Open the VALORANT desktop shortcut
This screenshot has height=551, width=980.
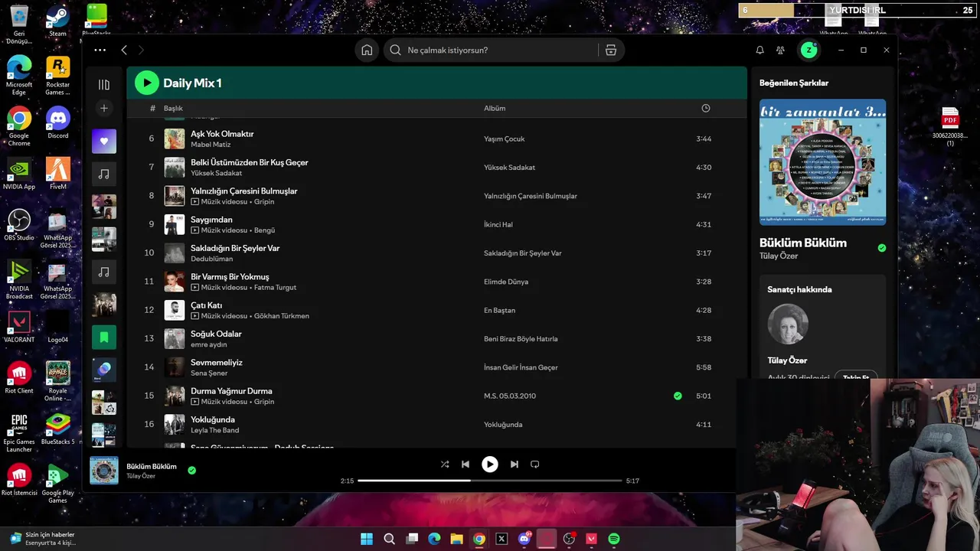[19, 327]
